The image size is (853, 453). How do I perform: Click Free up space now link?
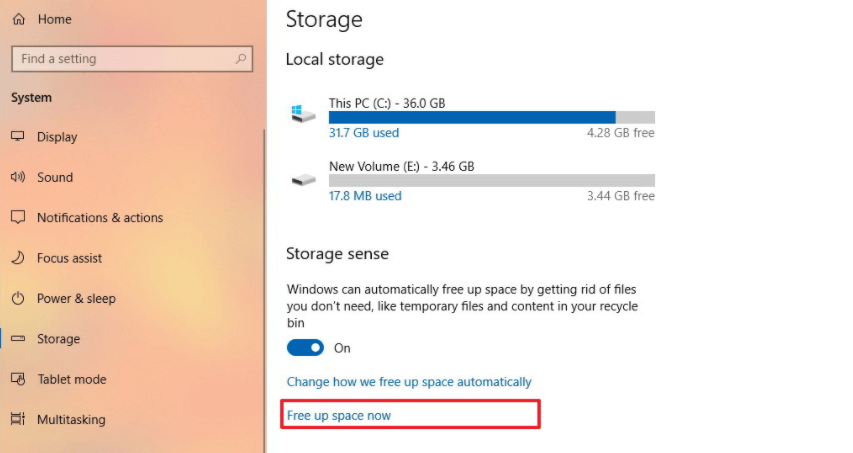[x=339, y=415]
